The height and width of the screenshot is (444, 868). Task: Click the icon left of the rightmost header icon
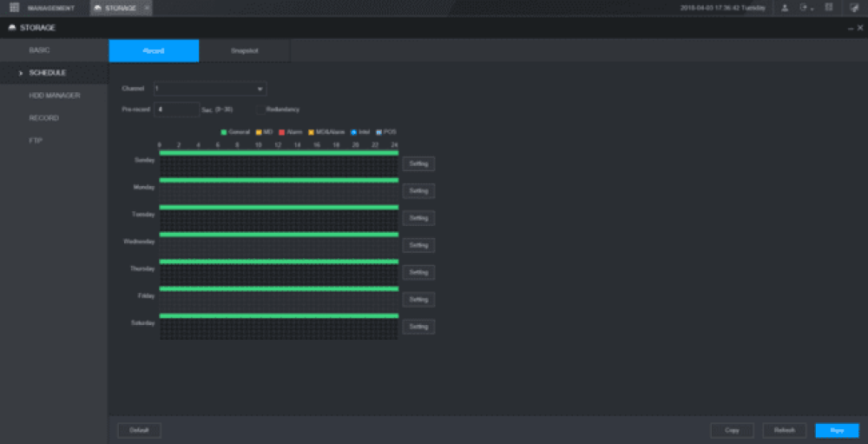pyautogui.click(x=829, y=8)
